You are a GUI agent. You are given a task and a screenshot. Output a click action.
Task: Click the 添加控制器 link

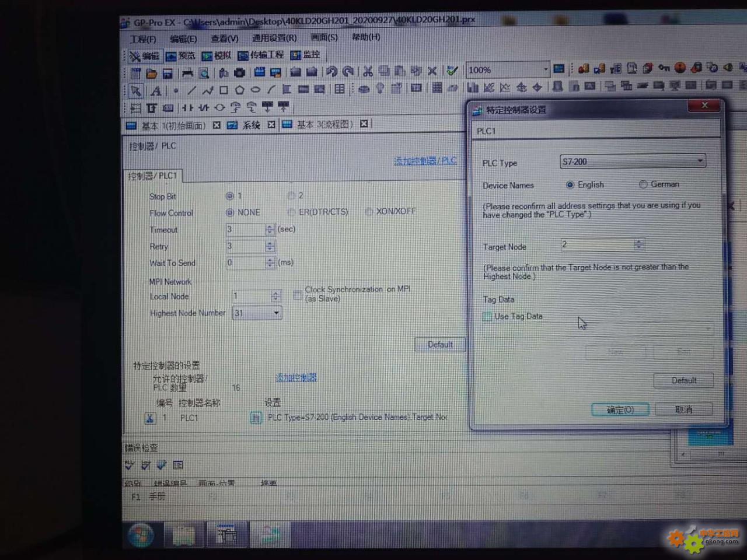point(296,377)
